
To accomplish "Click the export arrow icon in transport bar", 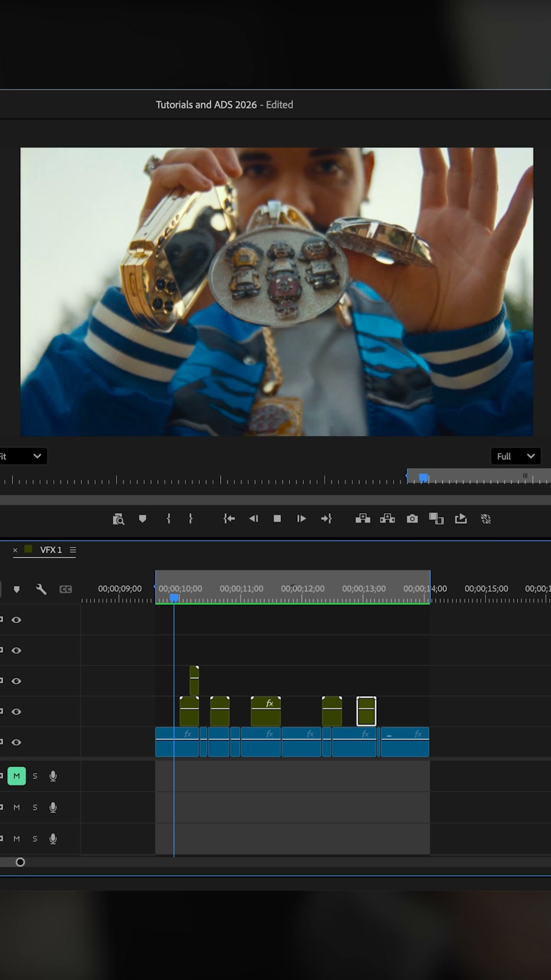I will point(461,519).
